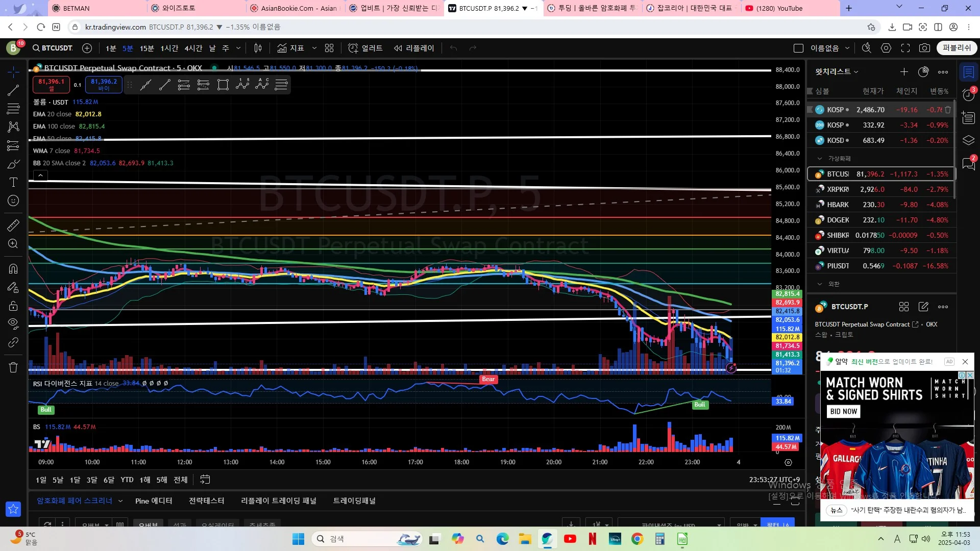Open the Pine 에디터 tab
980x551 pixels.
click(154, 501)
